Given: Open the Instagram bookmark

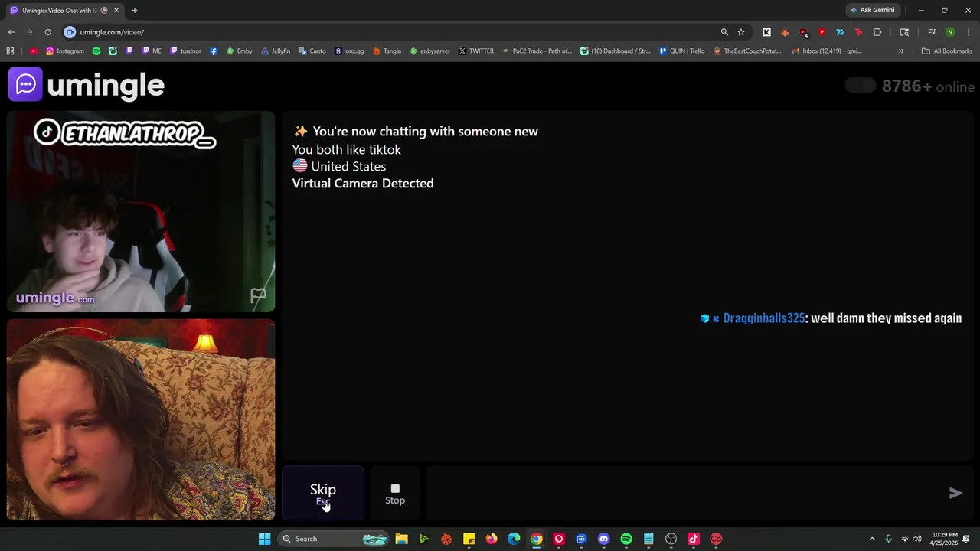Looking at the screenshot, I should [65, 51].
